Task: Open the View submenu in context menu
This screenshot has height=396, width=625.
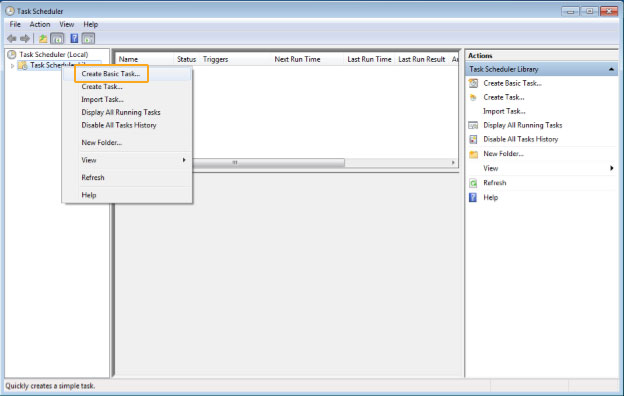Action: point(128,160)
